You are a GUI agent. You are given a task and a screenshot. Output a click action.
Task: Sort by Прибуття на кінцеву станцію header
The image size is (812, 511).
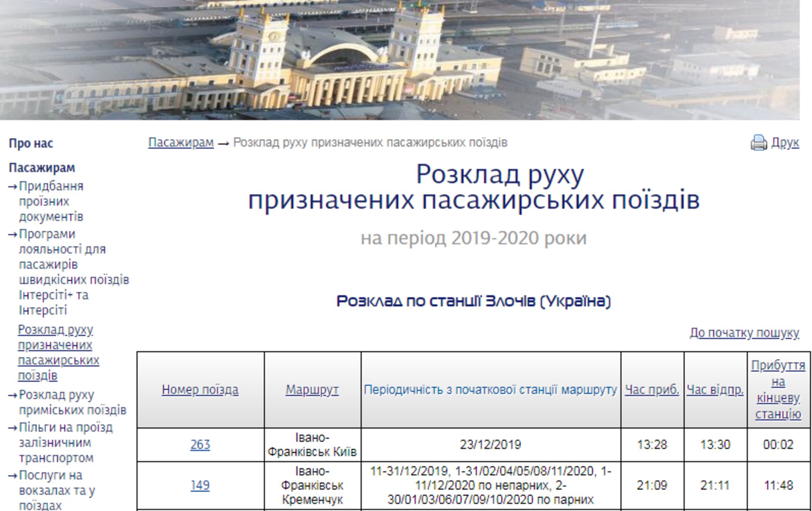pos(778,389)
